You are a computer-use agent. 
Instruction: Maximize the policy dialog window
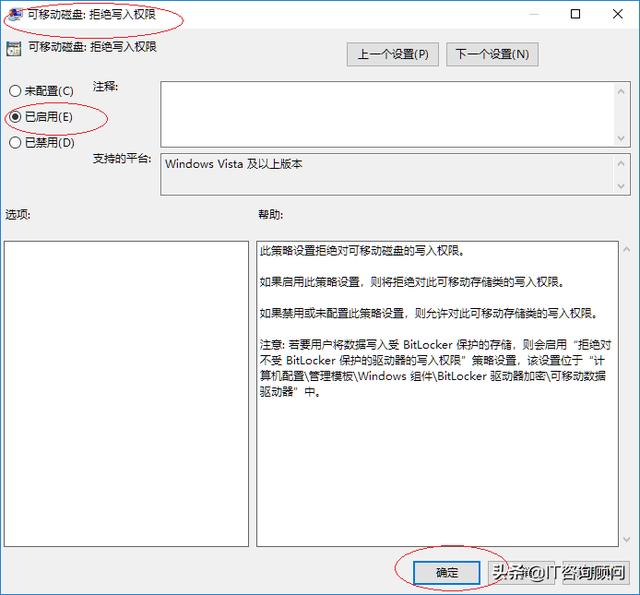click(x=576, y=14)
